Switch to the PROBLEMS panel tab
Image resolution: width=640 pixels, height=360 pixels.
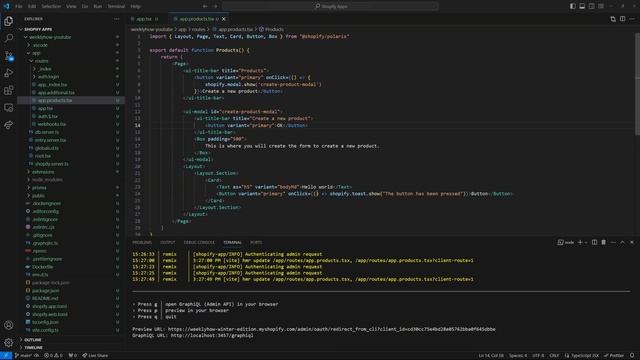142,242
